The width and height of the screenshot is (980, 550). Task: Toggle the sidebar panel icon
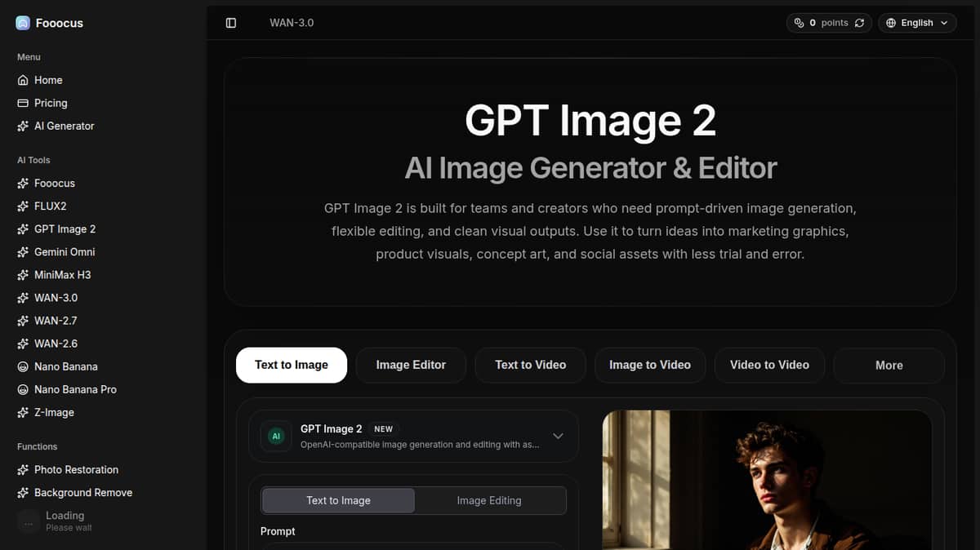click(231, 23)
